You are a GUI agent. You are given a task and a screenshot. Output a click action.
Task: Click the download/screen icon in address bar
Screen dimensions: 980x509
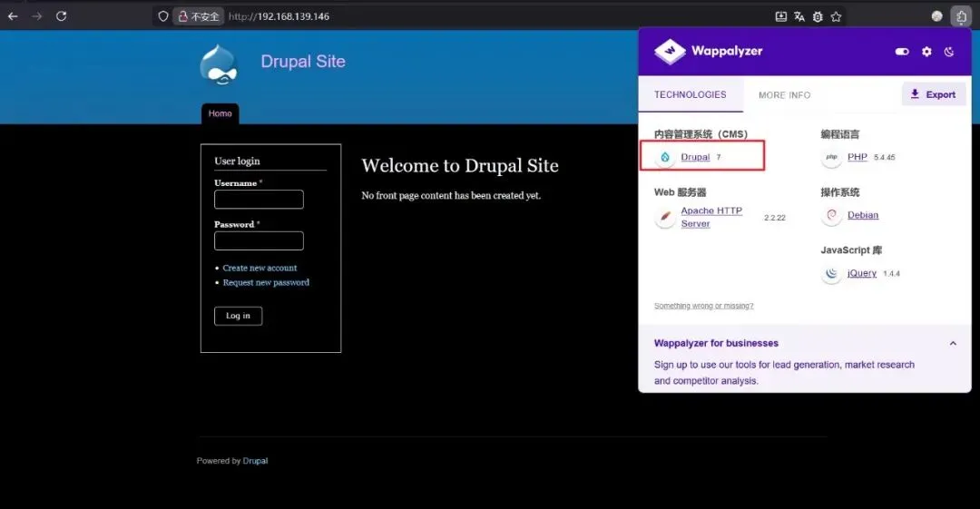tap(780, 17)
